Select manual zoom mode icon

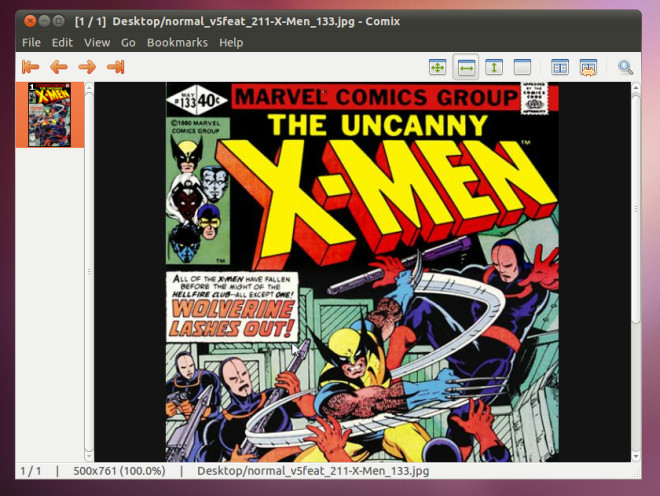click(x=522, y=67)
